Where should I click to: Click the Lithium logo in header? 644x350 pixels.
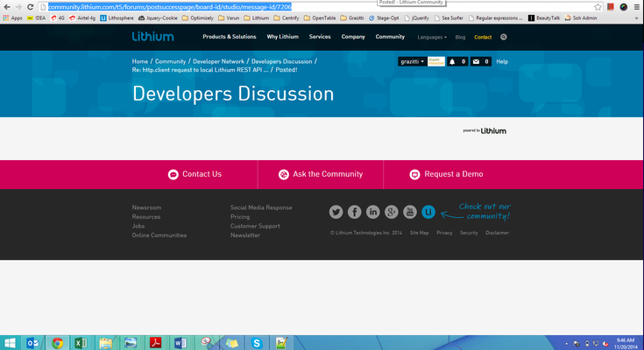tap(152, 37)
